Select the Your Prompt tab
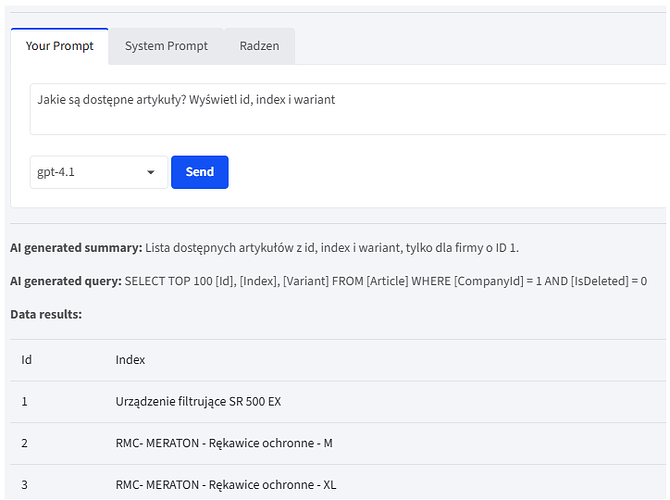This screenshot has width=670, height=500. click(x=59, y=46)
